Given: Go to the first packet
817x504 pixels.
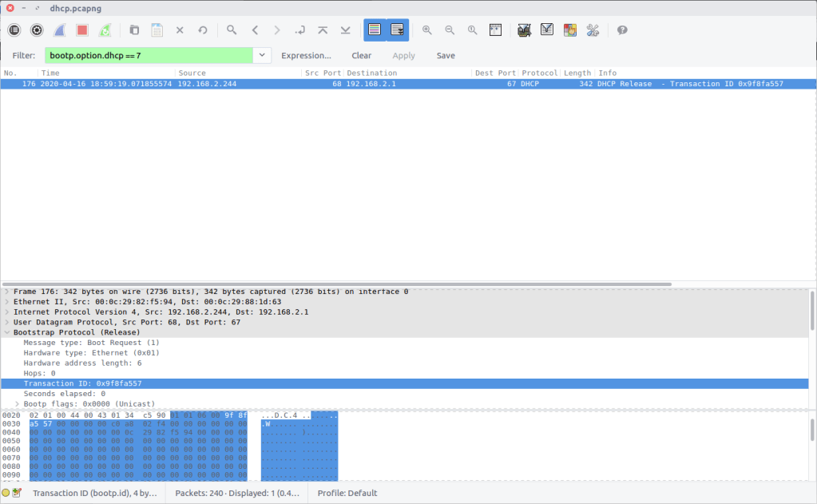Looking at the screenshot, I should [323, 30].
